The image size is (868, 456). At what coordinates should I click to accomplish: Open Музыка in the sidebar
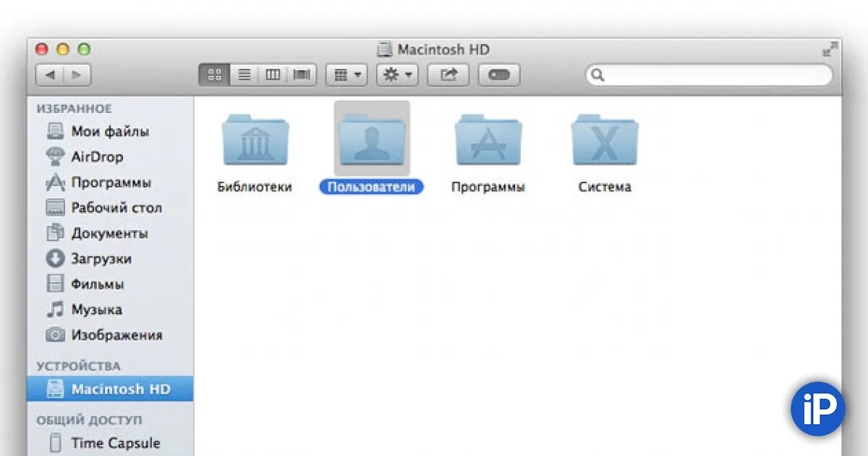pos(110,310)
